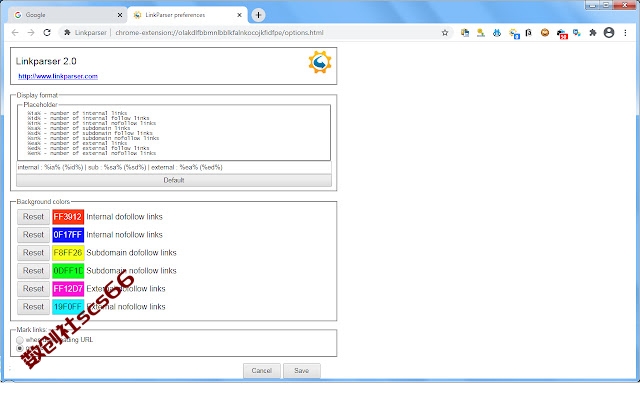Reset External dofollow links color
The image size is (640, 400).
33,289
